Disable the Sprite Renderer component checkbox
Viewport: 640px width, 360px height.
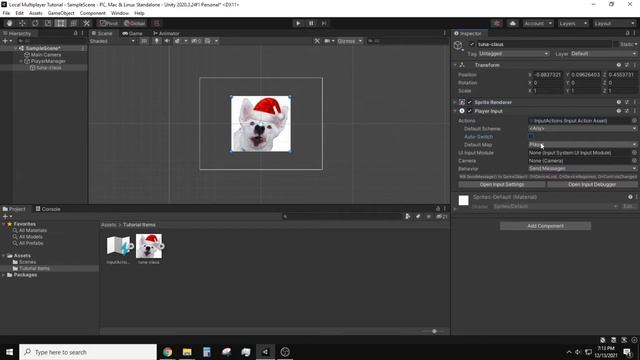coord(470,102)
